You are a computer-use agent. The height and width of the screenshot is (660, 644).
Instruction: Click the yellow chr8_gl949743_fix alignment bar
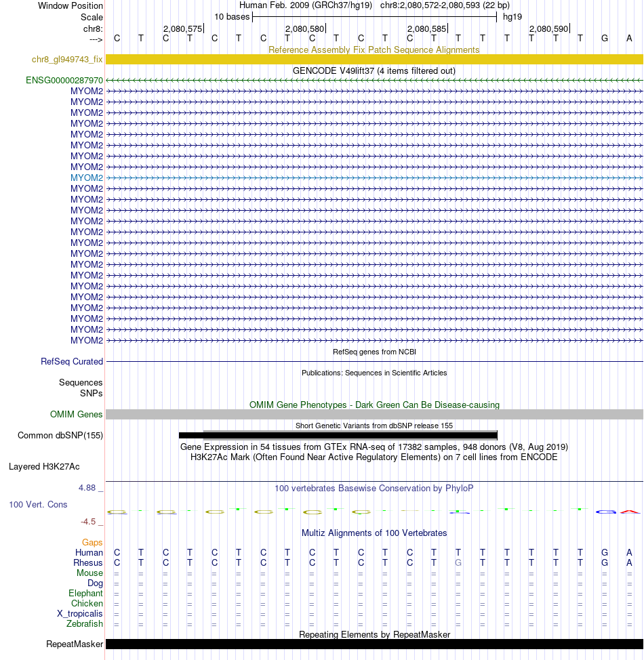coord(374,60)
